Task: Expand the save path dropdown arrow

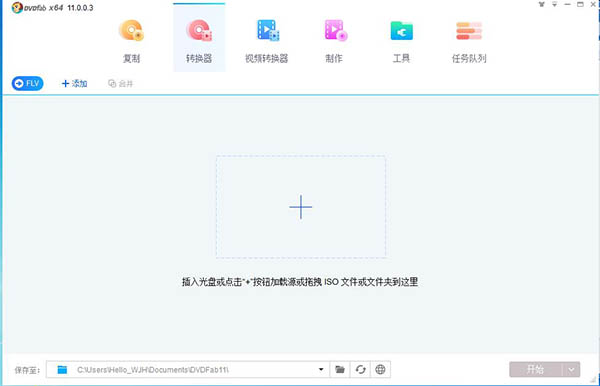Action: point(321,370)
